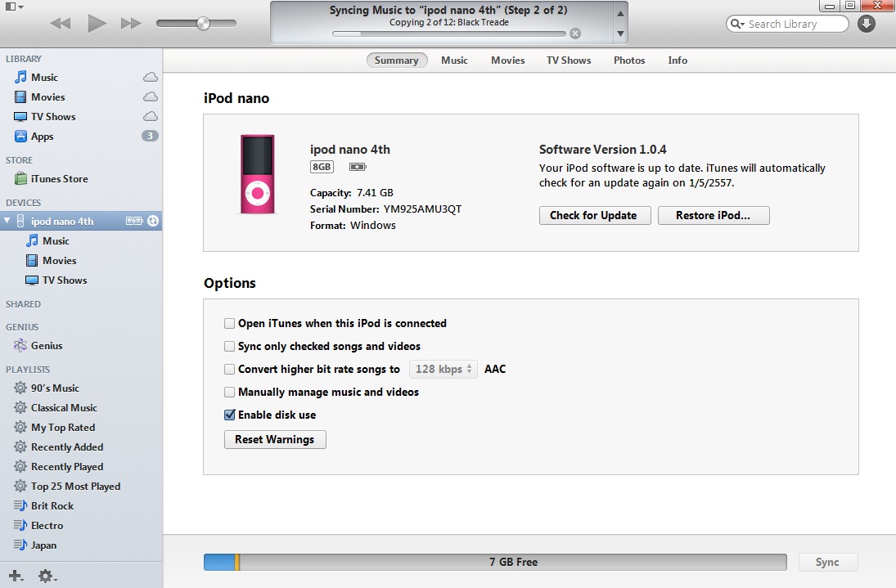Open Music in the Library
The height and width of the screenshot is (588, 896).
click(x=44, y=77)
